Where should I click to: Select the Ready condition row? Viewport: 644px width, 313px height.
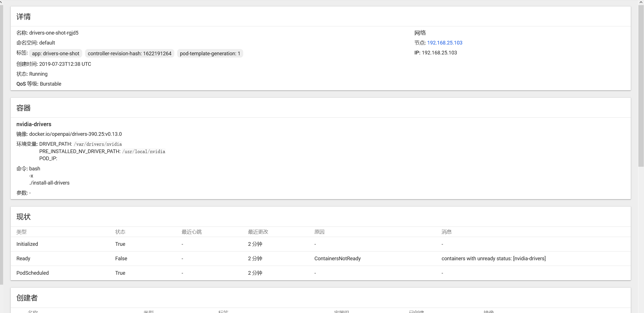click(23, 259)
